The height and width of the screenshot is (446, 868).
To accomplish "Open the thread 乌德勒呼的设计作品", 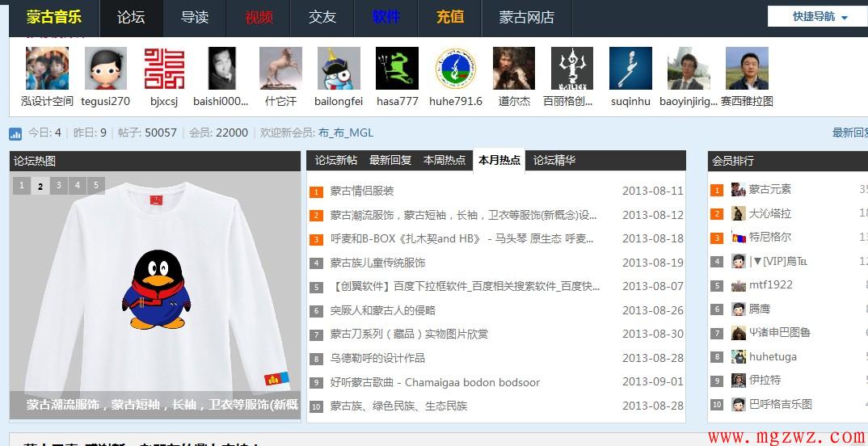I will [377, 358].
